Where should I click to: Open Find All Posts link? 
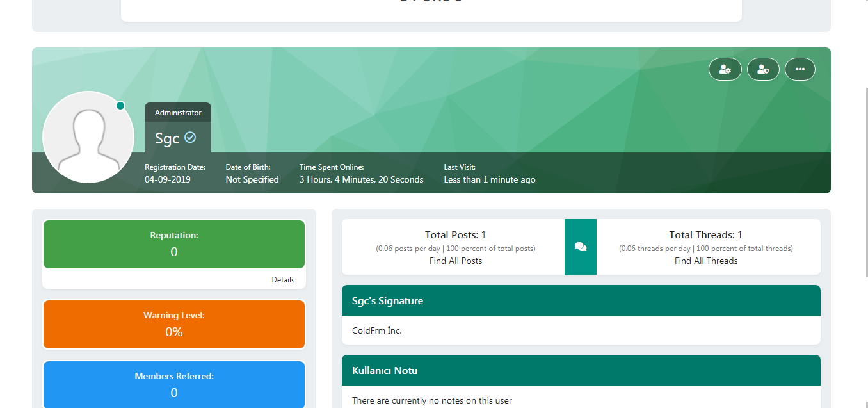[456, 261]
